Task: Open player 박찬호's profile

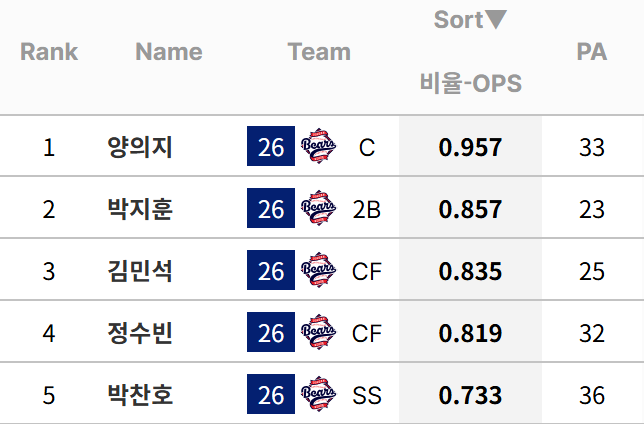Action: (140, 395)
